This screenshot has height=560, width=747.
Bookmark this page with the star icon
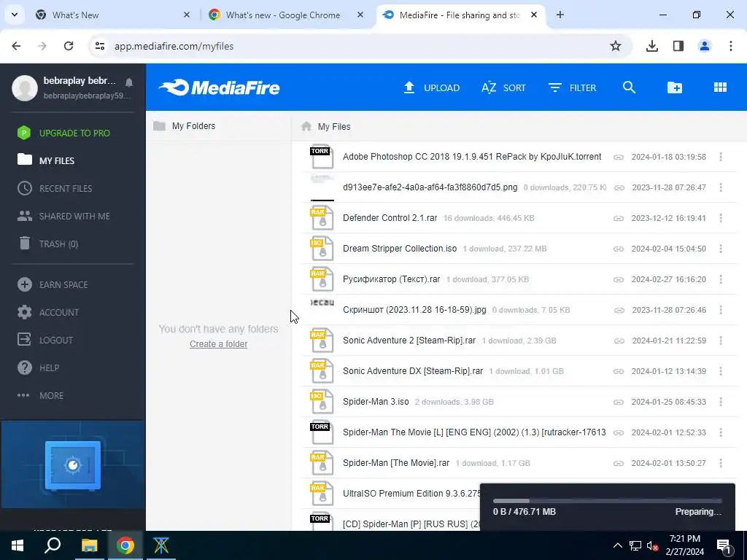coord(616,46)
